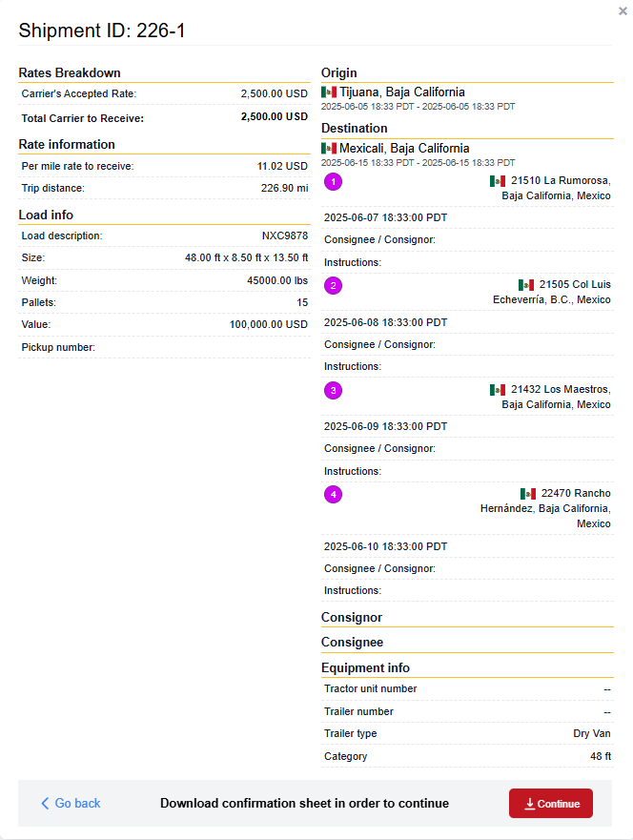This screenshot has height=840, width=633.
Task: Click the Dry Van trailer type value
Action: point(592,733)
